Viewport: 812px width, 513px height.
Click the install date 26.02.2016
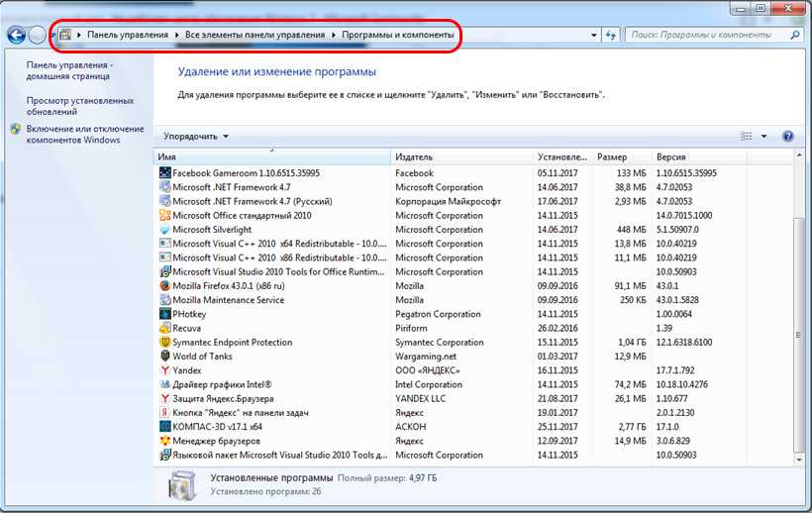(558, 328)
